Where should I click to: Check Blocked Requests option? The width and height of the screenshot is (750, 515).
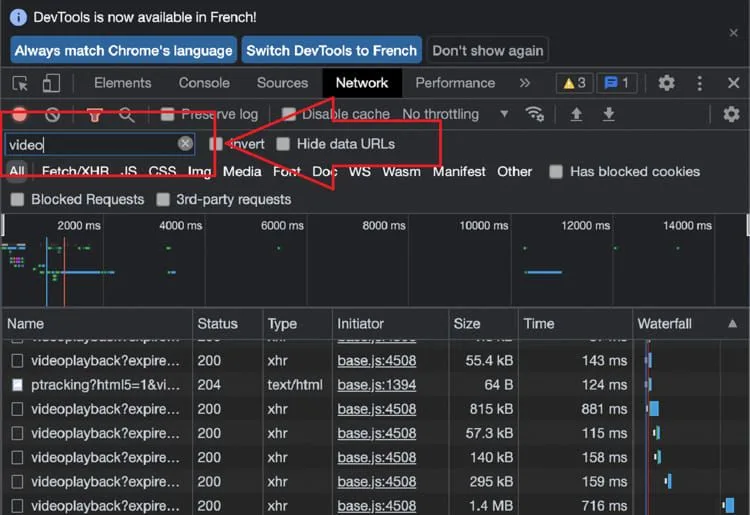pyautogui.click(x=17, y=199)
